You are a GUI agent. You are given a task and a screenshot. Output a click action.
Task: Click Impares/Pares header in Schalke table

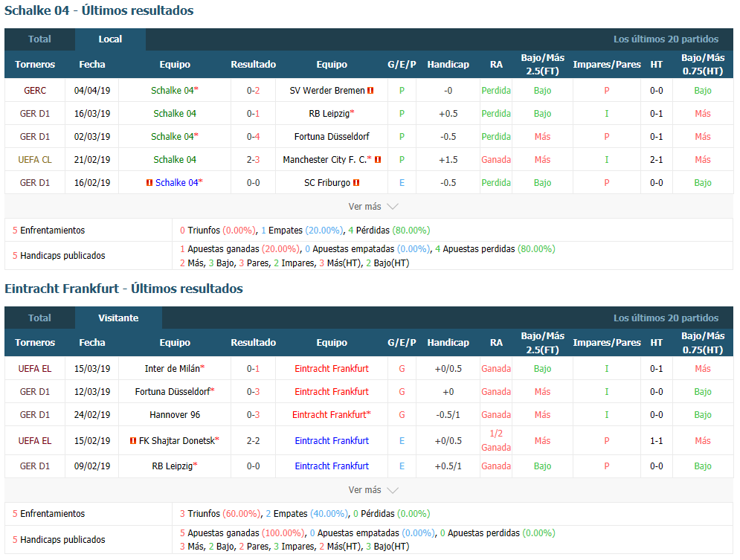[x=607, y=65]
